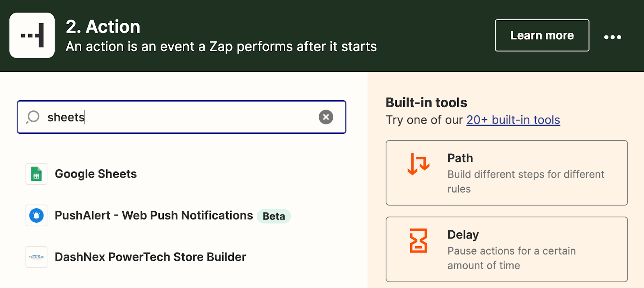Open the 20+ built-in tools link
Viewport: 644px width, 288px height.
pos(513,120)
